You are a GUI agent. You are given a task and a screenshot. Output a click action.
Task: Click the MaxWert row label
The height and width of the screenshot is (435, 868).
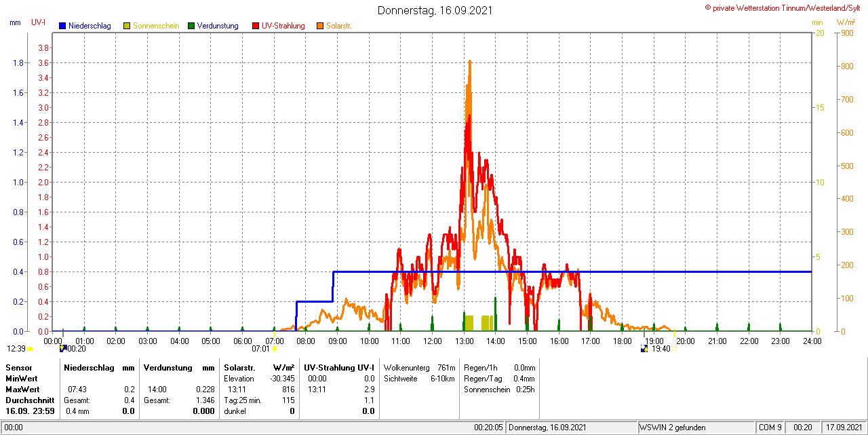click(23, 390)
